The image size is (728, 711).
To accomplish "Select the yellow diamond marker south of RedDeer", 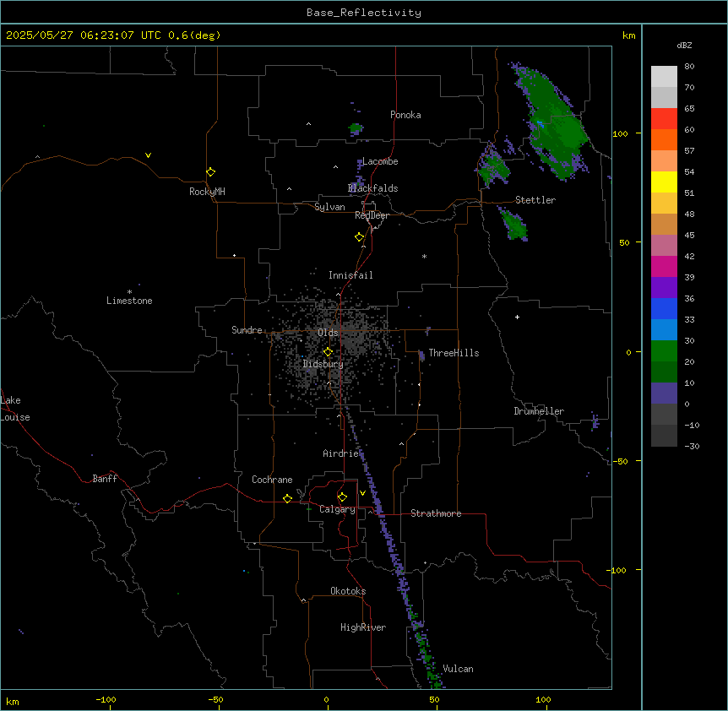I will coord(360,237).
